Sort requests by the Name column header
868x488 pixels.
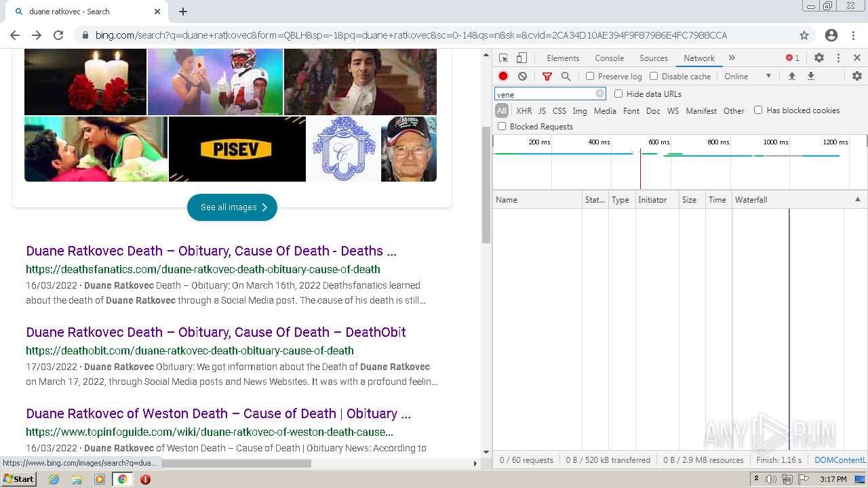point(537,200)
